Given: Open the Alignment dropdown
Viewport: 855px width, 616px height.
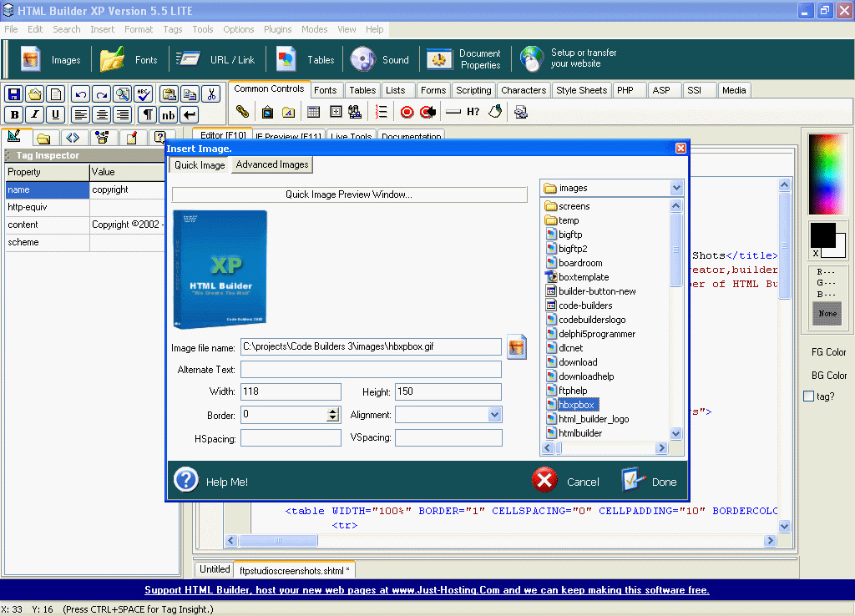Looking at the screenshot, I should coord(494,415).
